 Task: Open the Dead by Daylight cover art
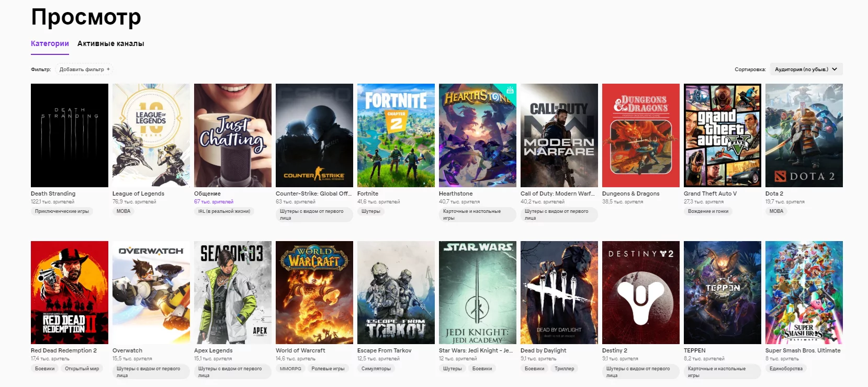559,292
